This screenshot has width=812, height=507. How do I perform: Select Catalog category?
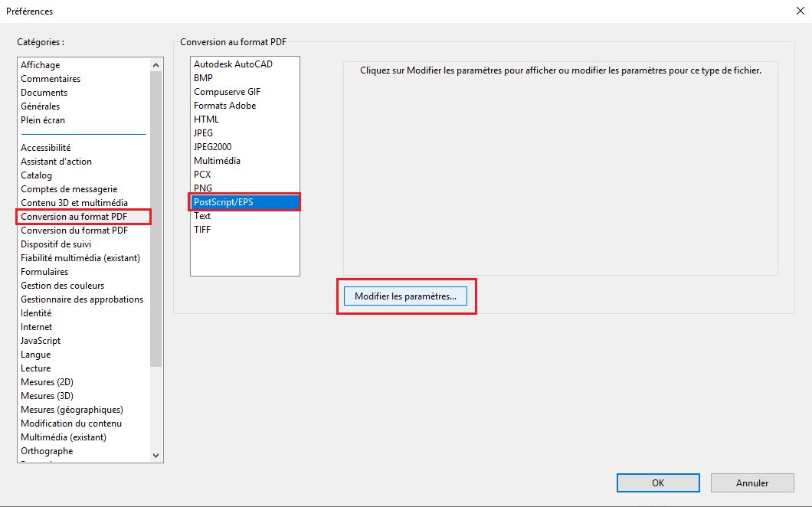[x=36, y=175]
